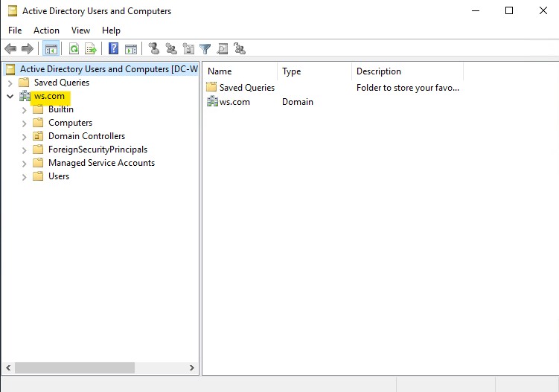Viewport: 559px width, 392px height.
Task: Open the Help menu
Action: tap(111, 30)
